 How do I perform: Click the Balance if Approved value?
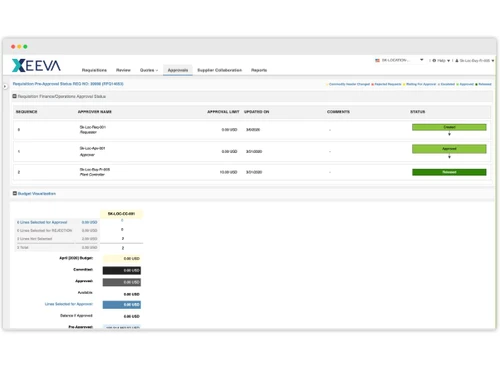tap(132, 316)
